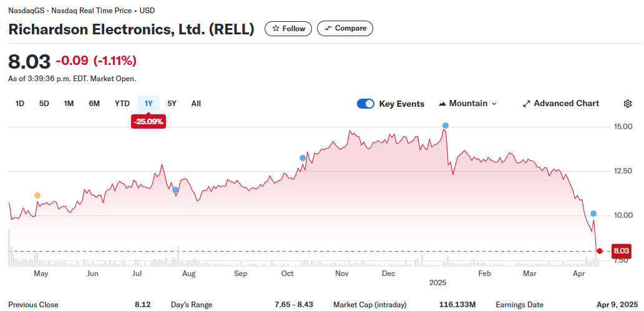Click the chart settings gear icon
The width and height of the screenshot is (644, 311).
coord(627,104)
